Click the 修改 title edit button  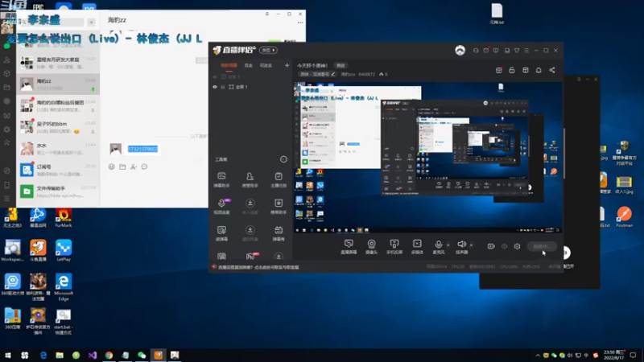point(341,65)
